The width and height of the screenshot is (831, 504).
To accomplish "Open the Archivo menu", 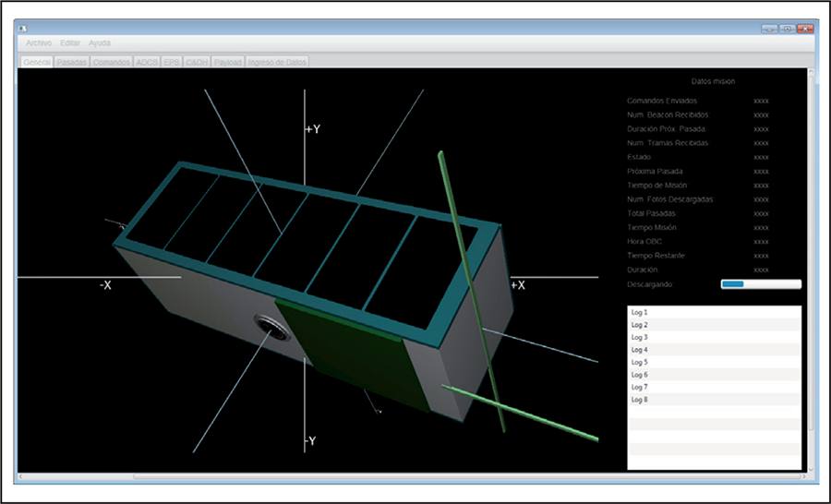I will pyautogui.click(x=39, y=43).
